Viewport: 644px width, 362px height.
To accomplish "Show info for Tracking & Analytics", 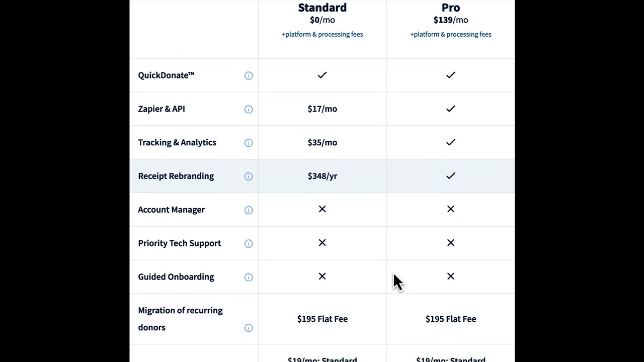I will (x=249, y=143).
